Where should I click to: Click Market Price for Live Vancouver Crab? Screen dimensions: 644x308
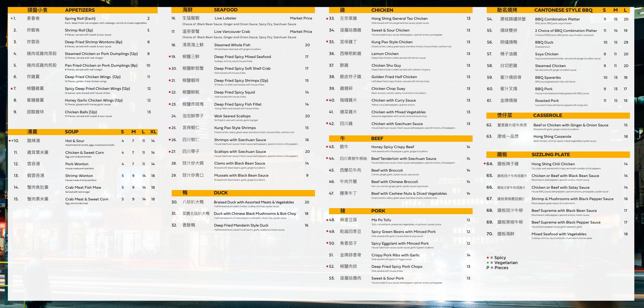pyautogui.click(x=301, y=32)
